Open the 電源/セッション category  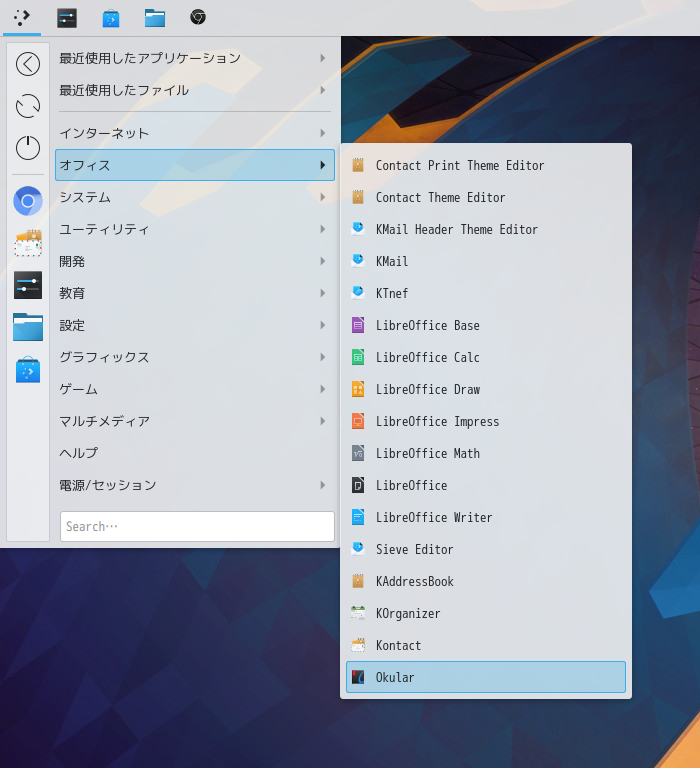click(195, 485)
